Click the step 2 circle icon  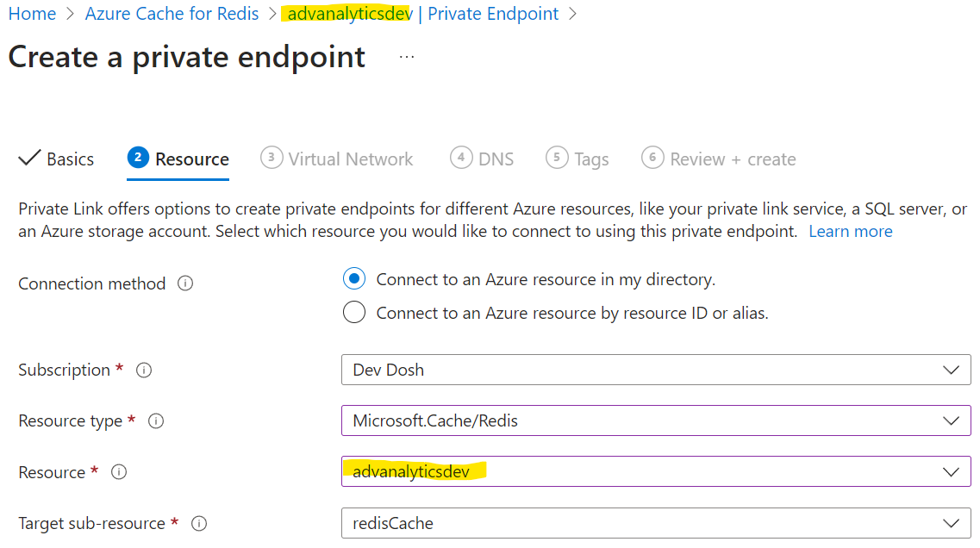pyautogui.click(x=138, y=158)
